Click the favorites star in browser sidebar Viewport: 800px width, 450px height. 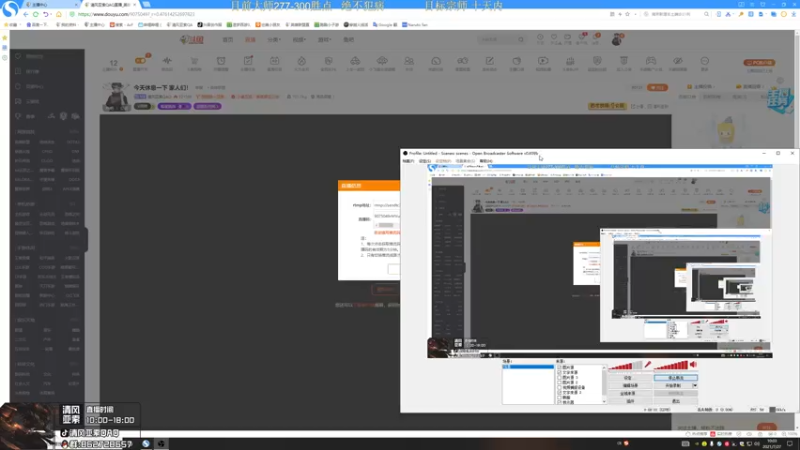pos(5,38)
